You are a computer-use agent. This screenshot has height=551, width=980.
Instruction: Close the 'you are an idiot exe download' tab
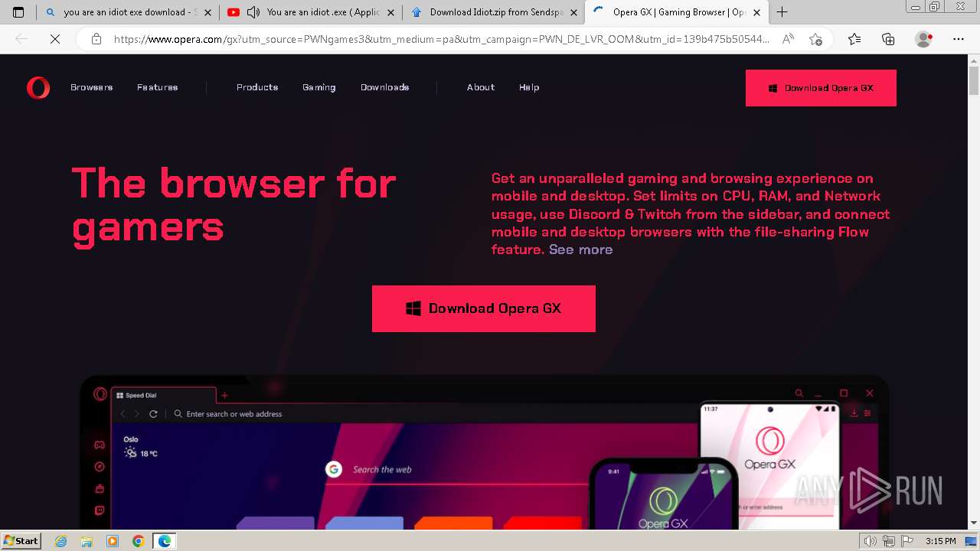[x=208, y=12]
